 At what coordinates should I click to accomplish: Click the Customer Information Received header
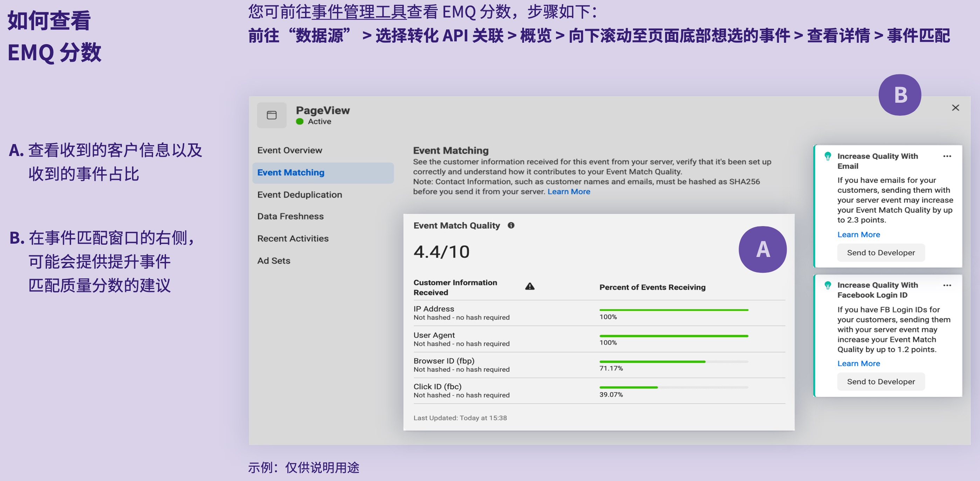coord(455,287)
